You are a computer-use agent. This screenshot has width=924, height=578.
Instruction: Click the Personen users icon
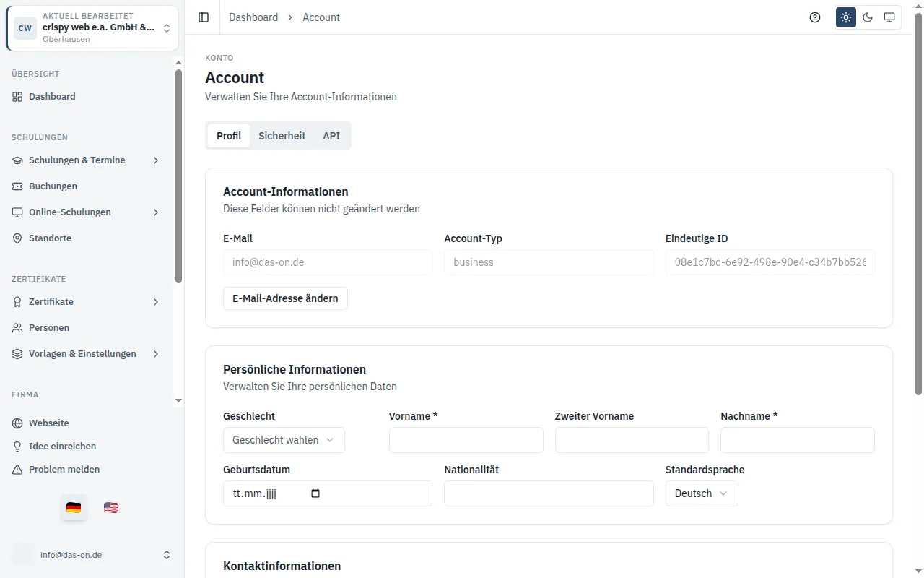pyautogui.click(x=17, y=328)
